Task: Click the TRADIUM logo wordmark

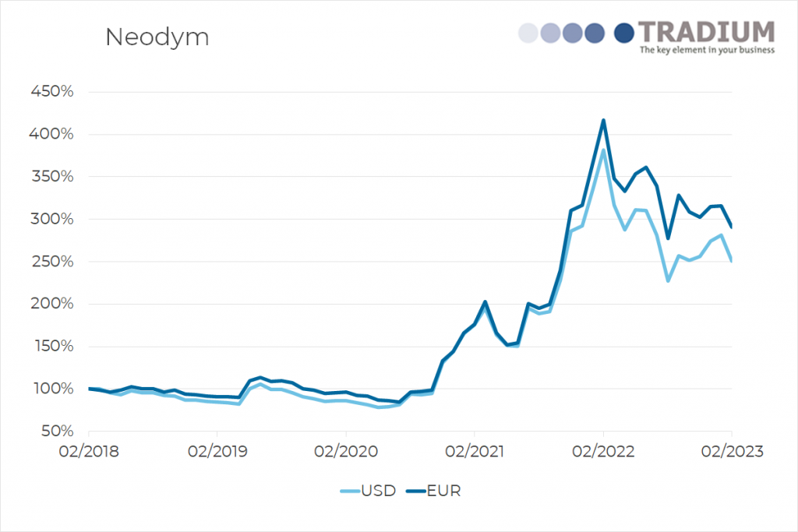Action: point(707,32)
